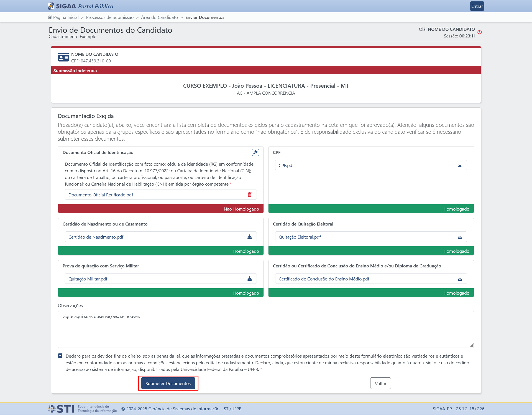The width and height of the screenshot is (532, 415).
Task: Open Área do Candidato breadcrumb
Action: tap(159, 17)
